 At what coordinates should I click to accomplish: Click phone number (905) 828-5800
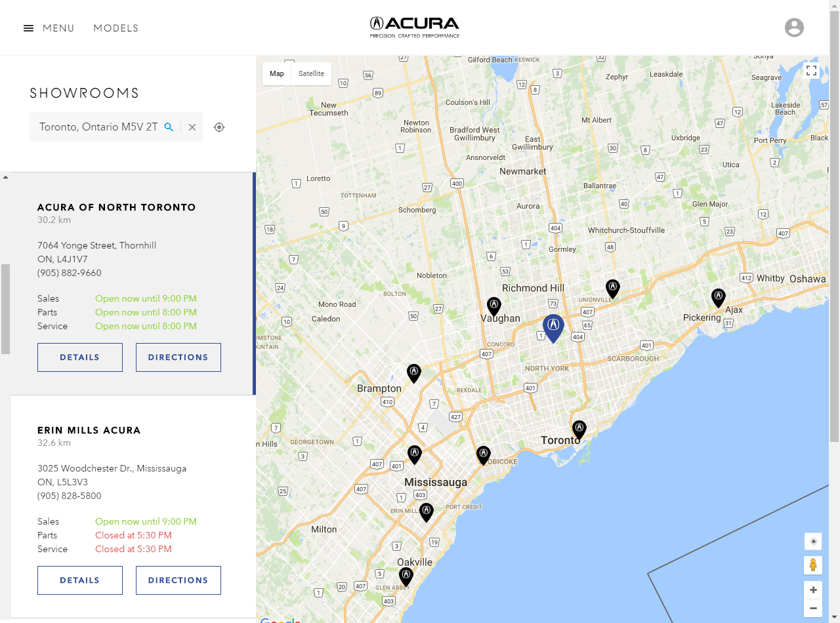pyautogui.click(x=70, y=496)
